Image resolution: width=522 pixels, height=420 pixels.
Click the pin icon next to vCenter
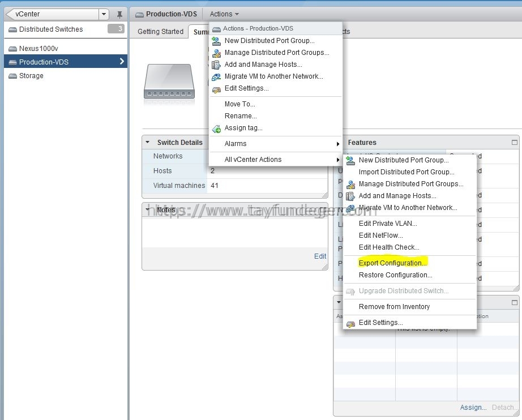pos(119,14)
